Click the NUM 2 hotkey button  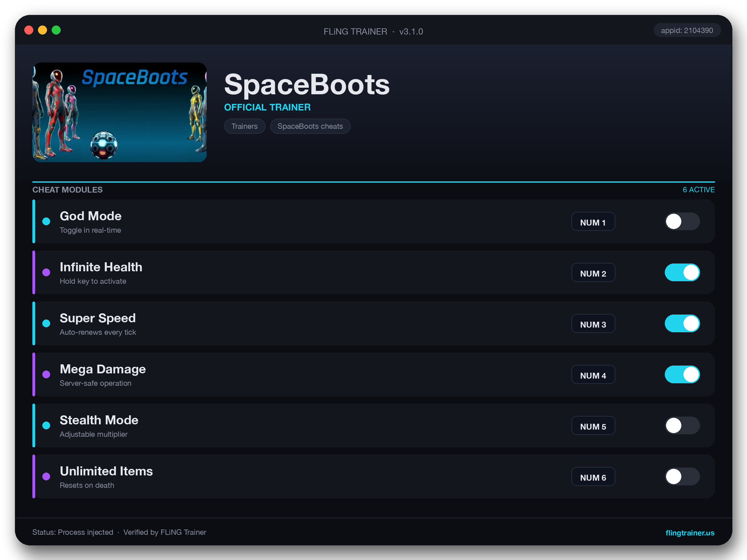click(x=593, y=273)
